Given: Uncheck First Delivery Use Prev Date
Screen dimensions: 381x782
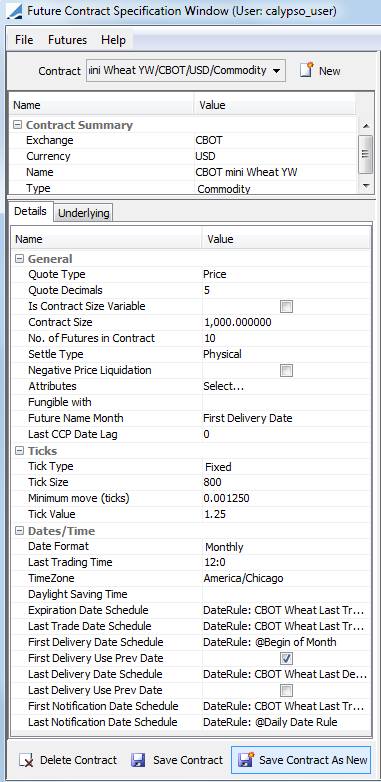Looking at the screenshot, I should tap(286, 658).
